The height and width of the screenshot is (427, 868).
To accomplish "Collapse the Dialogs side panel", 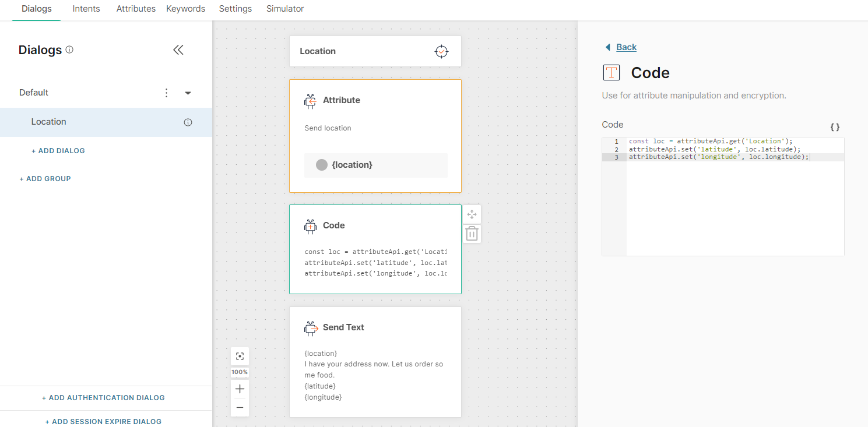I will point(178,50).
